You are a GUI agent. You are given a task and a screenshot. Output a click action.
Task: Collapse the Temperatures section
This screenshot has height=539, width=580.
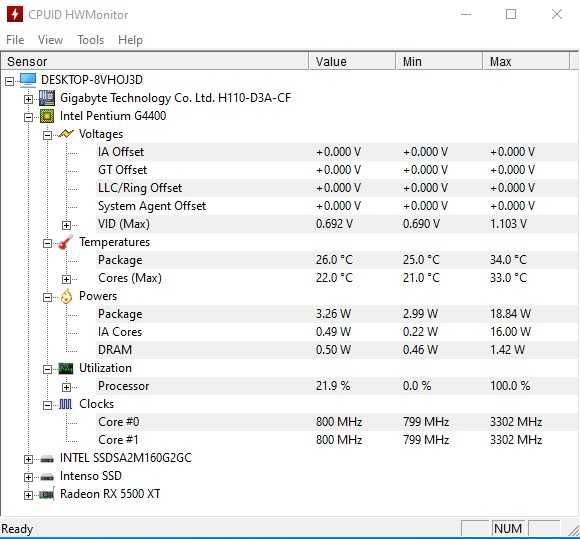(x=47, y=243)
